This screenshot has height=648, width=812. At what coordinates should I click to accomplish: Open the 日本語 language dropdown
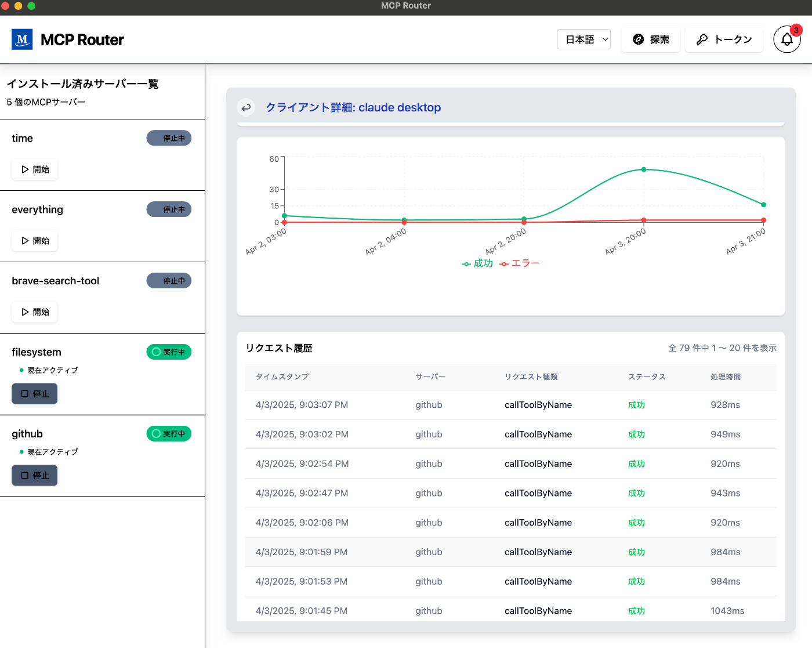pos(584,39)
